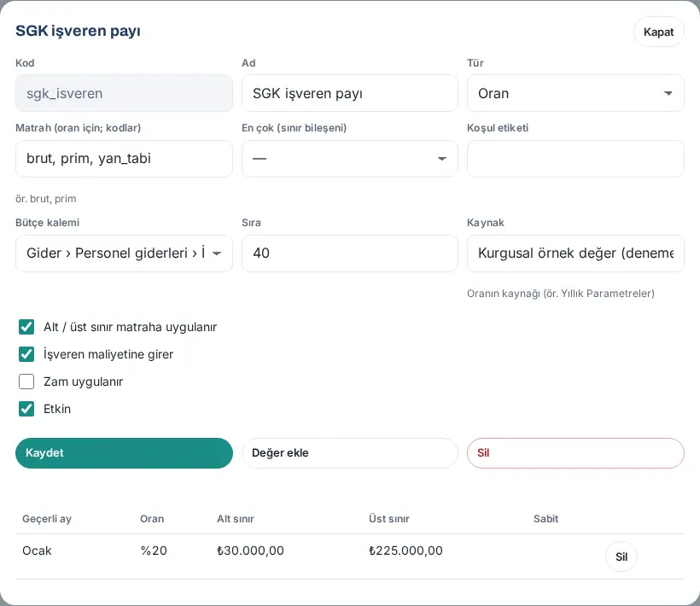Enable the Zam uygulanır checkbox
Screen dimensions: 700x606
click(26, 382)
